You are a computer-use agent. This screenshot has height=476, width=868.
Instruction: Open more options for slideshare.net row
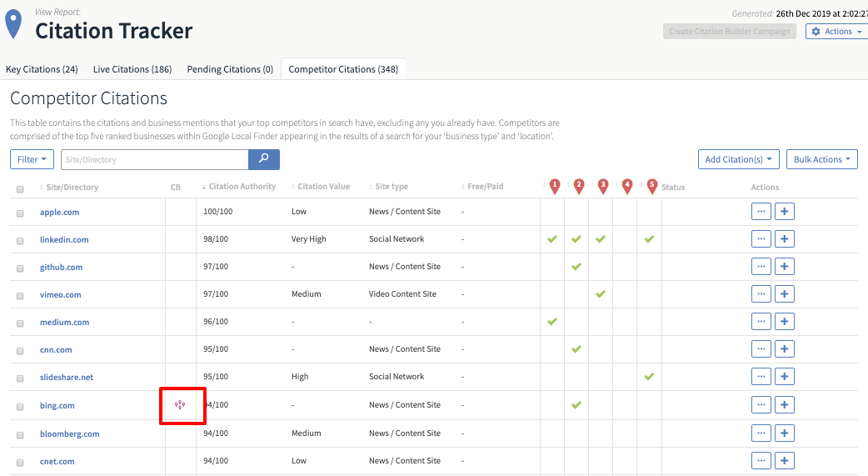pos(761,376)
